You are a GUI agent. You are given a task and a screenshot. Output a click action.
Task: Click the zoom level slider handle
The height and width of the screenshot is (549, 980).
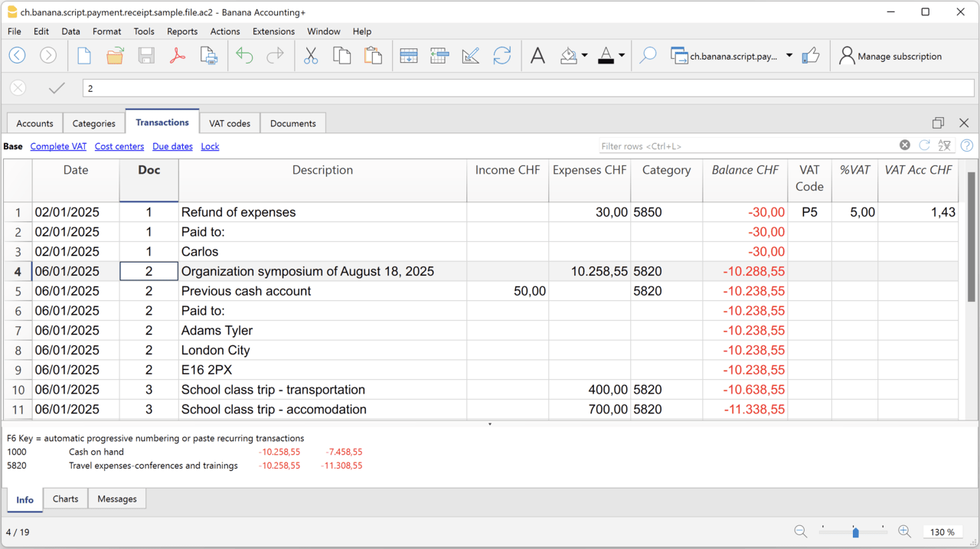click(855, 532)
